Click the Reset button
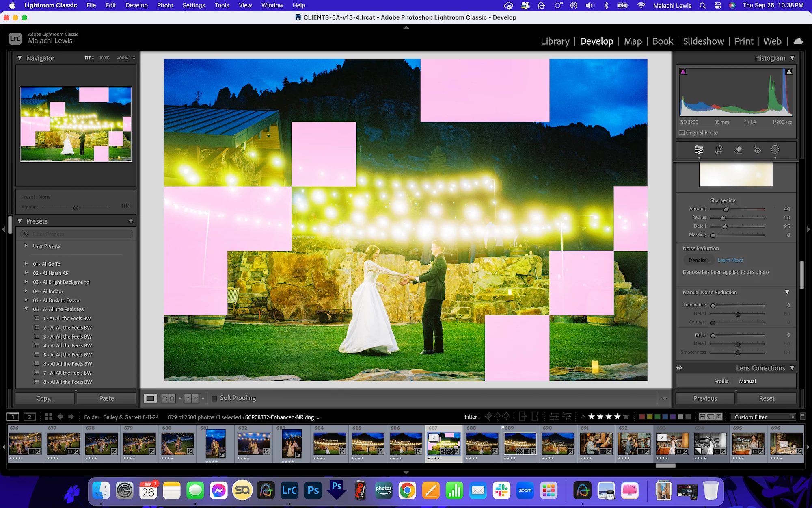Screen dimensions: 812x508 (766, 398)
